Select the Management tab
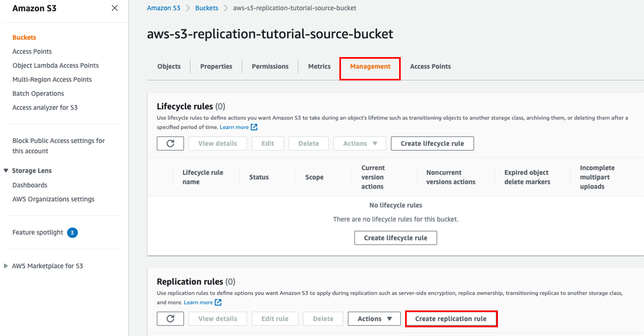 point(370,67)
